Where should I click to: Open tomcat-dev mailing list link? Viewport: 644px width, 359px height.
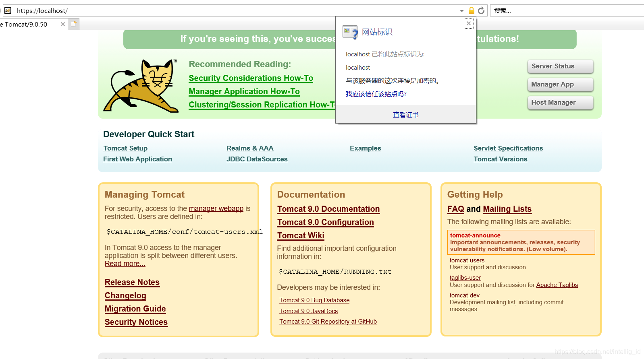465,295
